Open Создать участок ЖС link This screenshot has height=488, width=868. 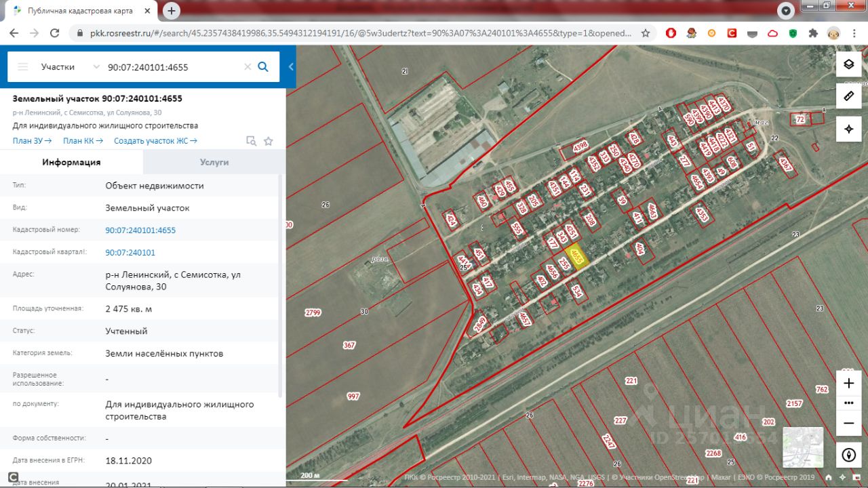[155, 141]
